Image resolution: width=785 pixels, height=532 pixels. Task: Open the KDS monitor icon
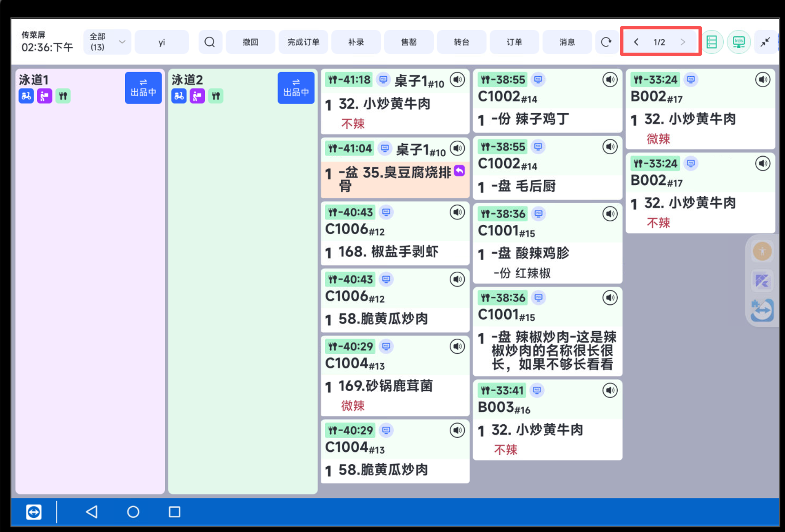738,42
